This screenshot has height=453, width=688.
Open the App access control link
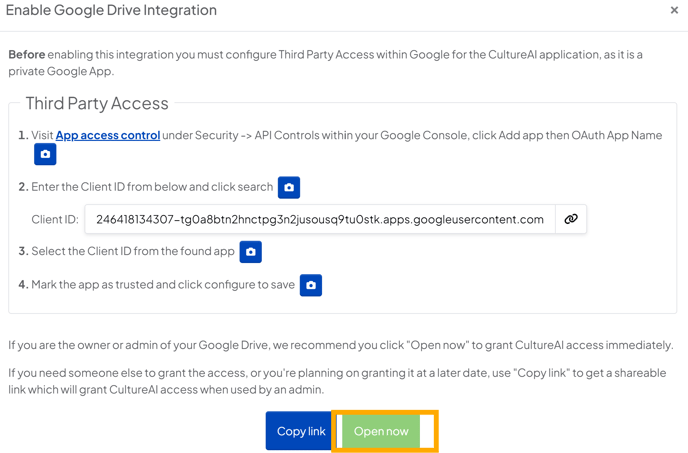108,135
